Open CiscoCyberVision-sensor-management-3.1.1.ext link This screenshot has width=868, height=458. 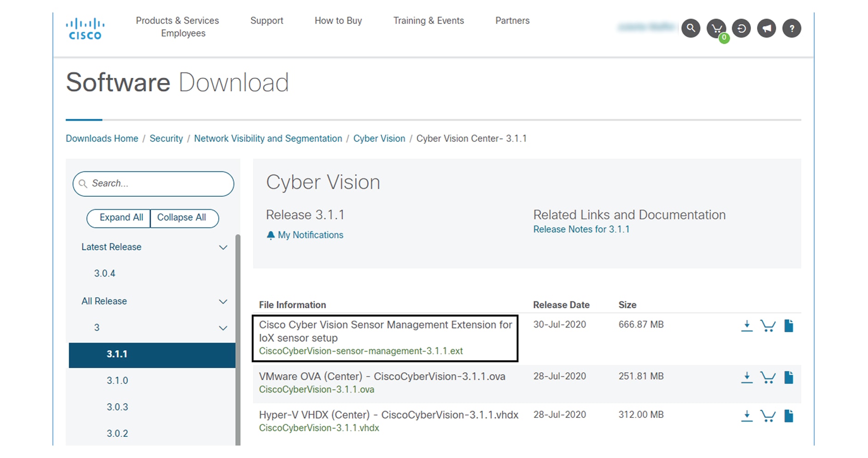(x=361, y=351)
